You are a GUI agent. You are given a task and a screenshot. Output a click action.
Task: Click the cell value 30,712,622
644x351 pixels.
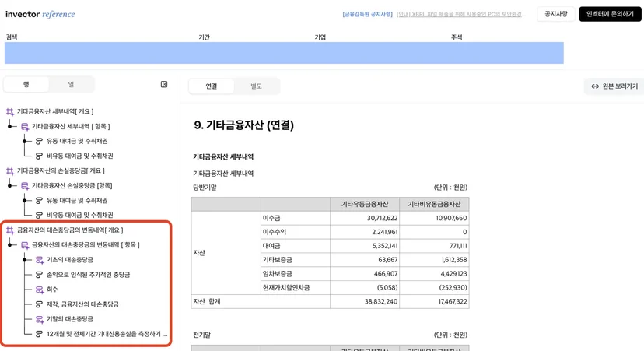coord(382,218)
